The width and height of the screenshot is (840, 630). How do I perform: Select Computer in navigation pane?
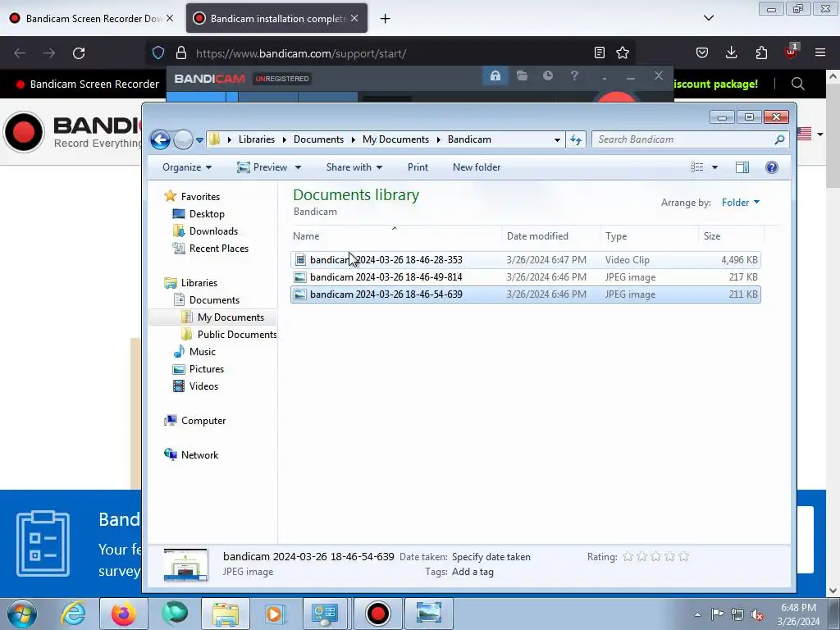(203, 421)
